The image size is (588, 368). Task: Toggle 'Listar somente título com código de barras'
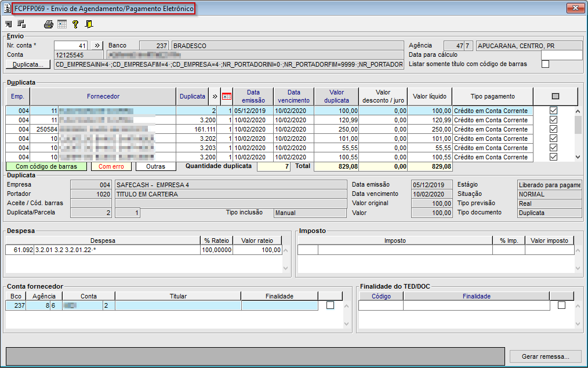[x=545, y=64]
